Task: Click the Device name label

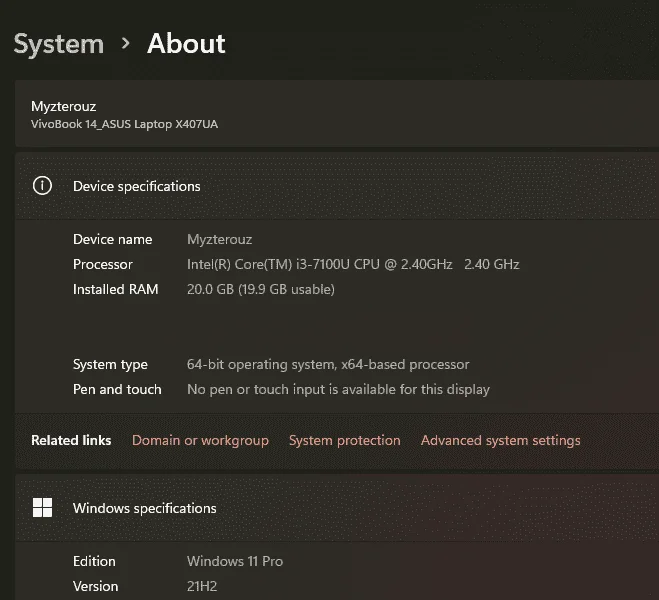Action: coord(113,239)
